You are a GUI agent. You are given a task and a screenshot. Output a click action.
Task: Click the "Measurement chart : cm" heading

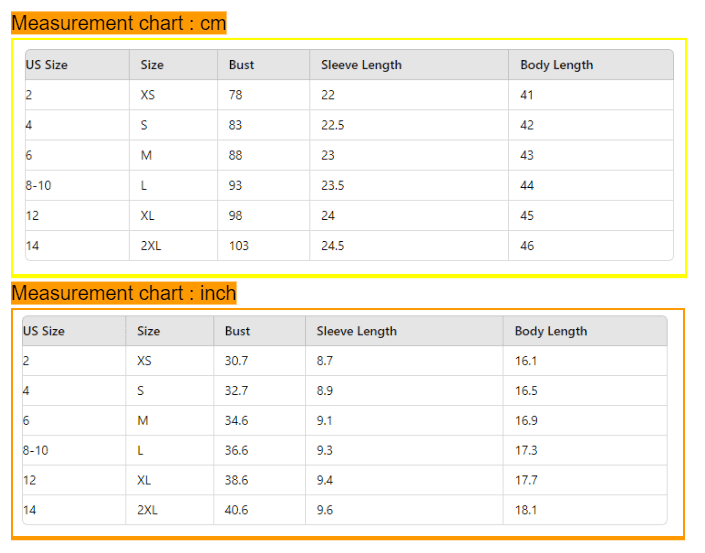click(119, 23)
